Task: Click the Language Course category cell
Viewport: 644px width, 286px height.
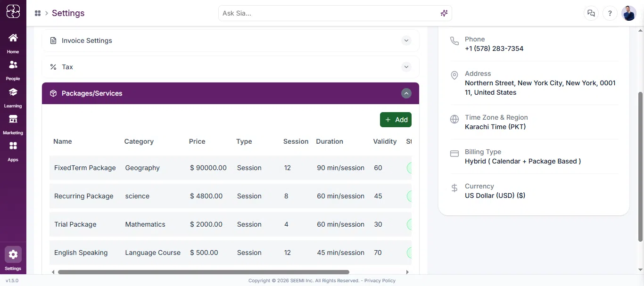Action: [153, 253]
